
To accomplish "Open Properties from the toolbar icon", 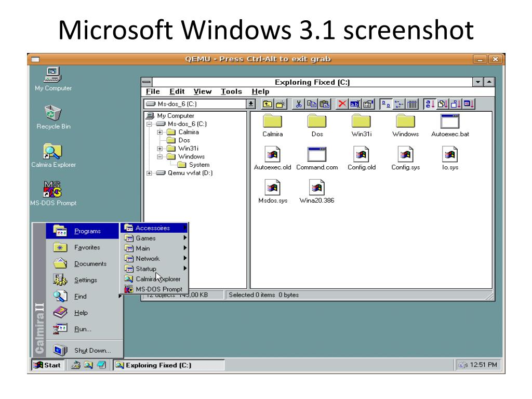I will coord(368,104).
